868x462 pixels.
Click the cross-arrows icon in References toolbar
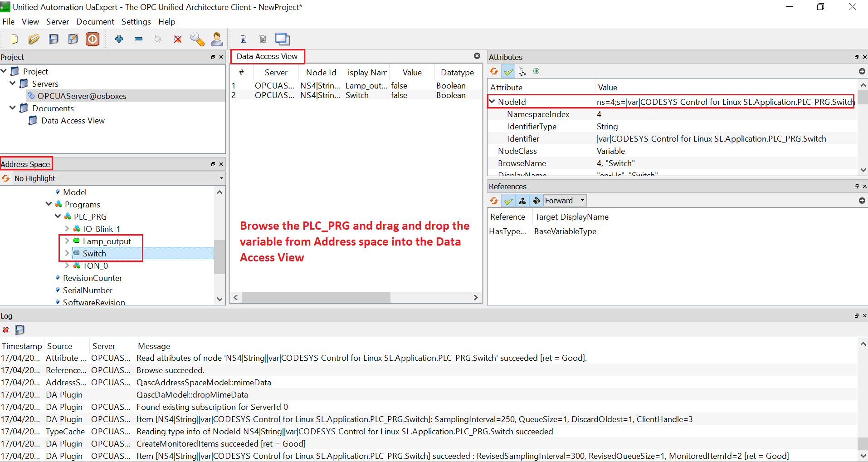pyautogui.click(x=536, y=201)
